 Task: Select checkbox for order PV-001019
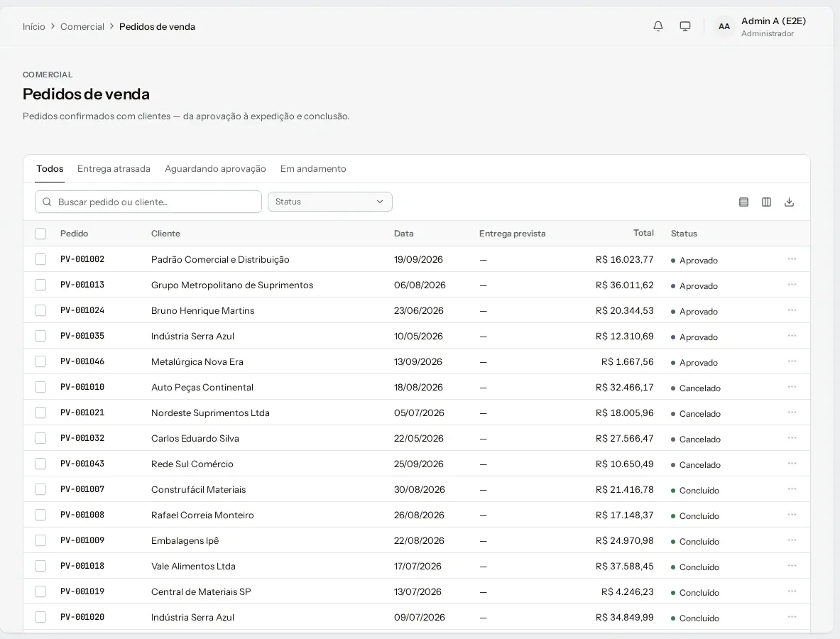40,592
